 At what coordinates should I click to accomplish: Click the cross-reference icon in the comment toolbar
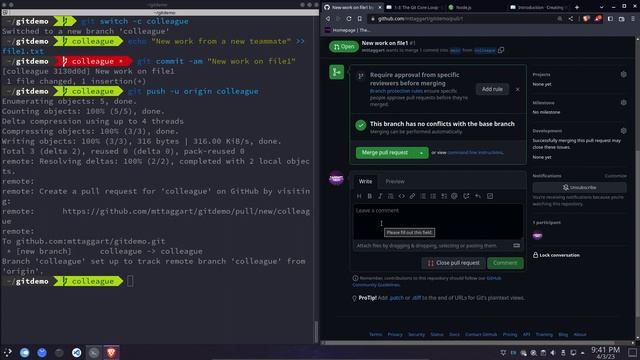click(466, 196)
